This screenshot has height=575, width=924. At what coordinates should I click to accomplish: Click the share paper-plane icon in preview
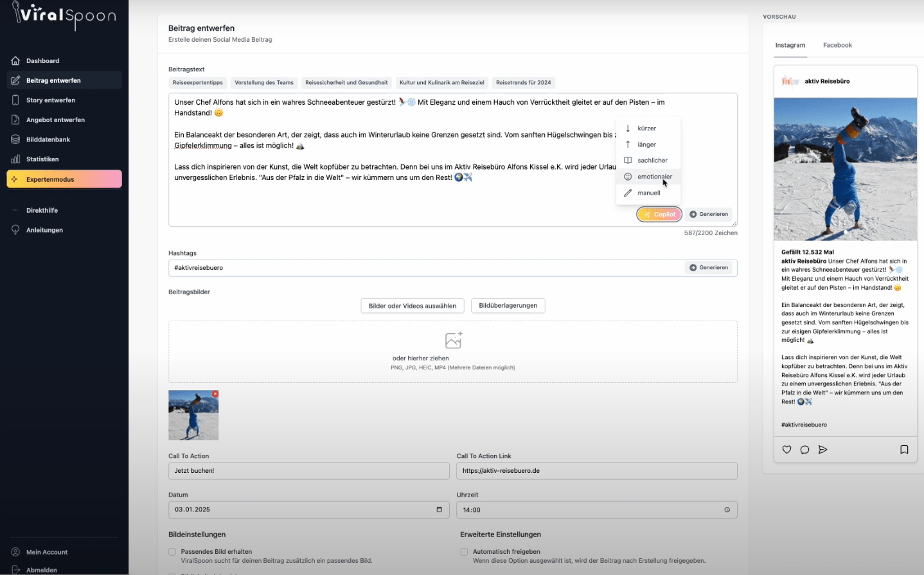point(822,450)
